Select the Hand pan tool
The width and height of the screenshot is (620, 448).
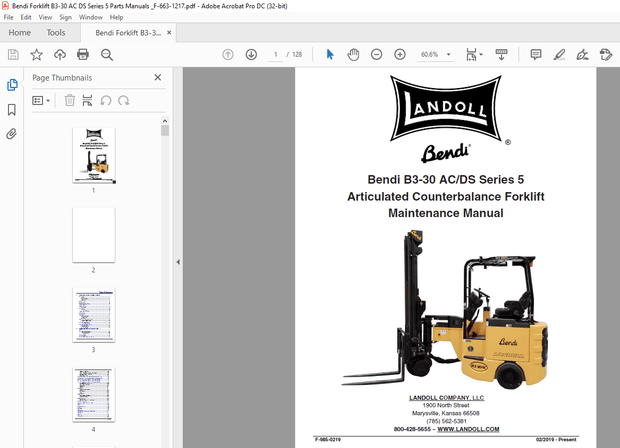tap(353, 55)
